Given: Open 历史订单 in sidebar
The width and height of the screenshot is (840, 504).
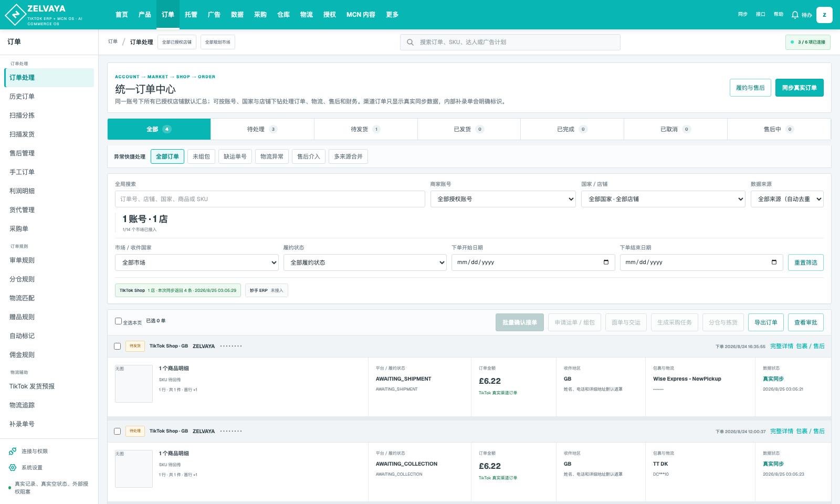Looking at the screenshot, I should pos(49,97).
